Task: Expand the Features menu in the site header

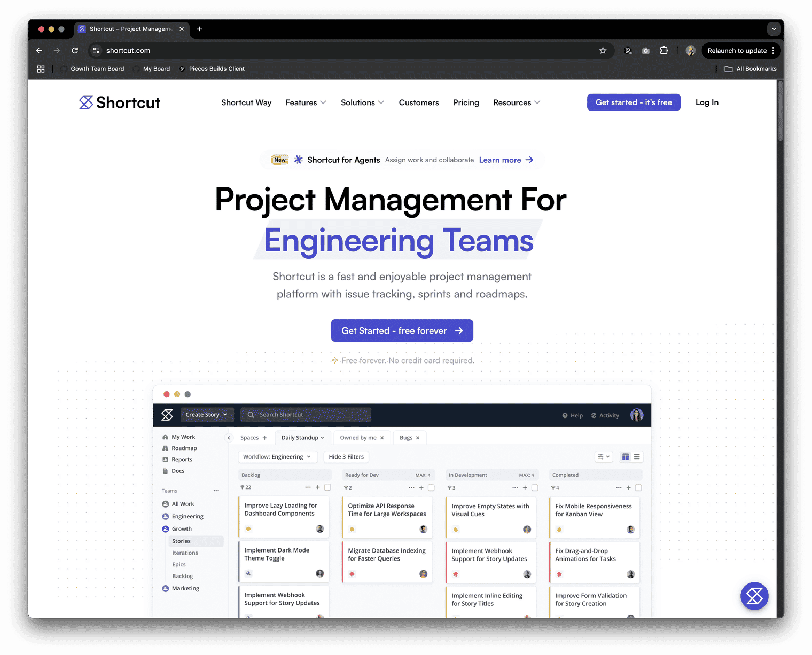Action: 306,102
